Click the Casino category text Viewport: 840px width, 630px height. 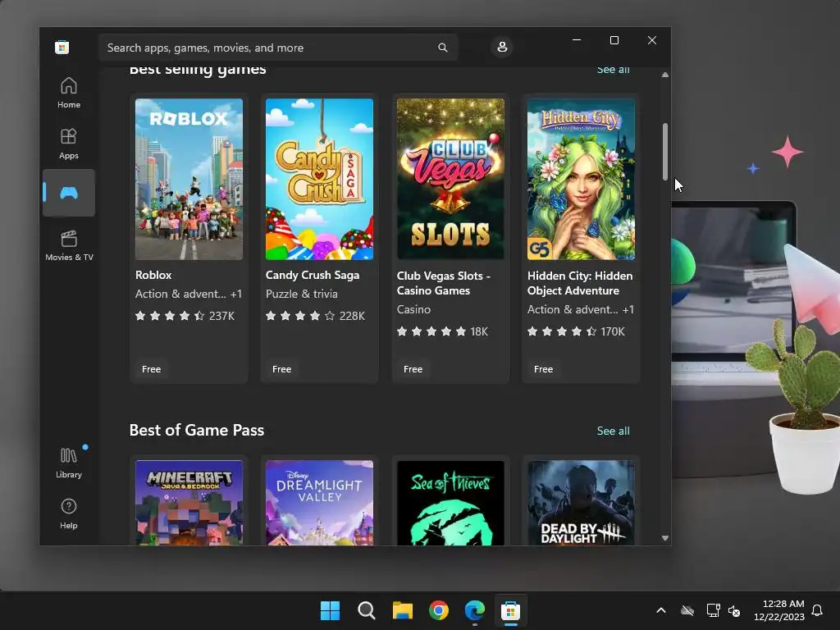[x=413, y=309]
